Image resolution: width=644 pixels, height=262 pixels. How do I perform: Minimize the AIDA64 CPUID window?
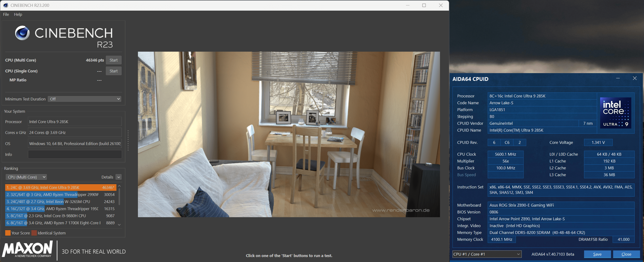618,79
